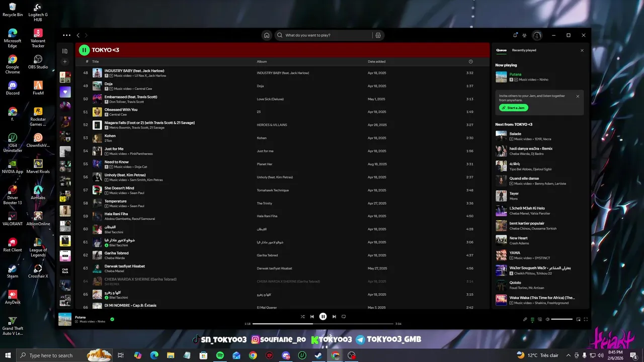Open Spotify from the taskbar
The width and height of the screenshot is (644, 362).
[x=220, y=355]
